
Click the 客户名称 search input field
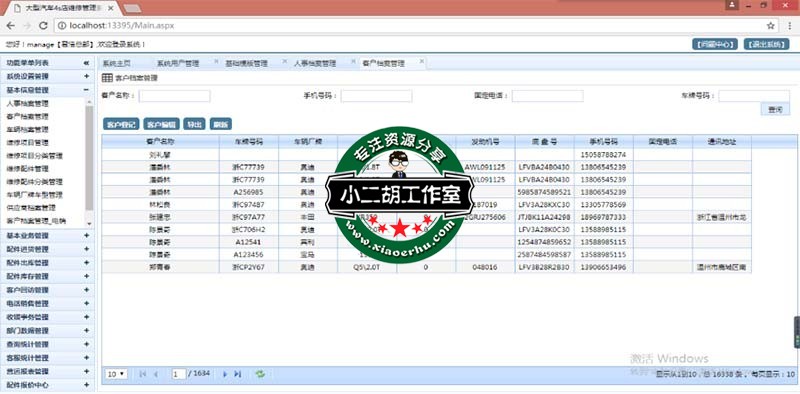coord(174,96)
